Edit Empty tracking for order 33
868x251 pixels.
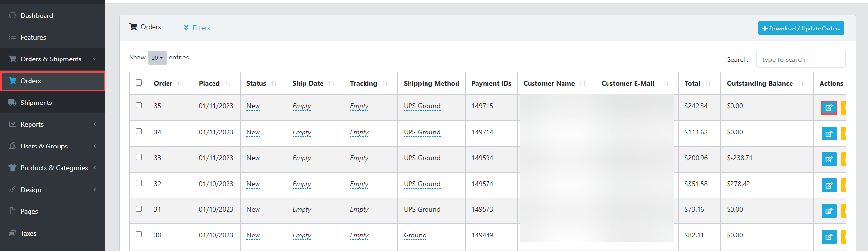click(359, 158)
